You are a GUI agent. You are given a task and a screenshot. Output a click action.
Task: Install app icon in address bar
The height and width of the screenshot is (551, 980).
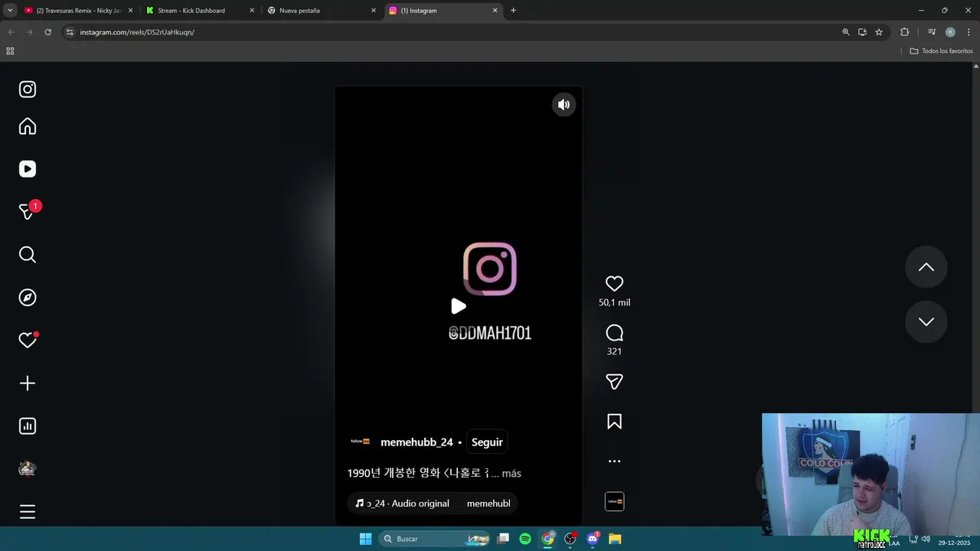[x=862, y=32]
